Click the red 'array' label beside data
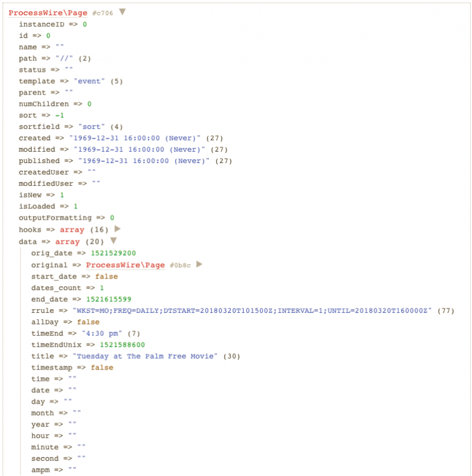The height and width of the screenshot is (476, 472). tap(67, 242)
